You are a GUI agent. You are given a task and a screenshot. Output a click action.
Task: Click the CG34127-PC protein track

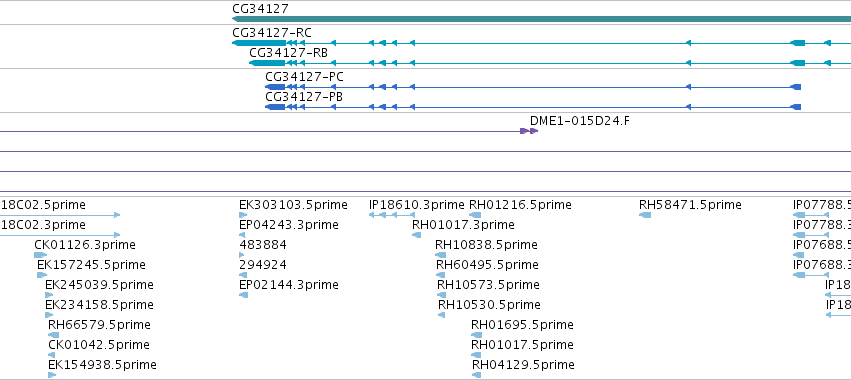[x=533, y=87]
